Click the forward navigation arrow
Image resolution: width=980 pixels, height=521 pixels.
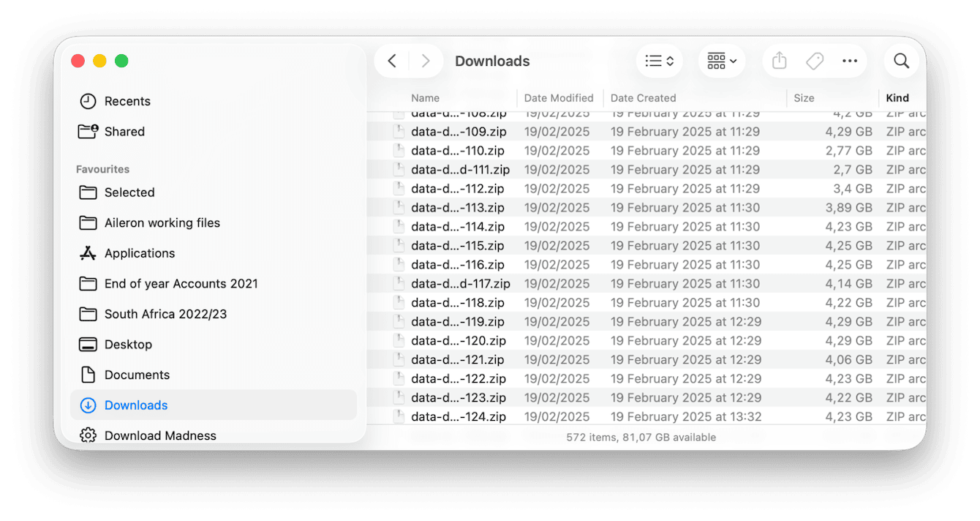tap(426, 61)
